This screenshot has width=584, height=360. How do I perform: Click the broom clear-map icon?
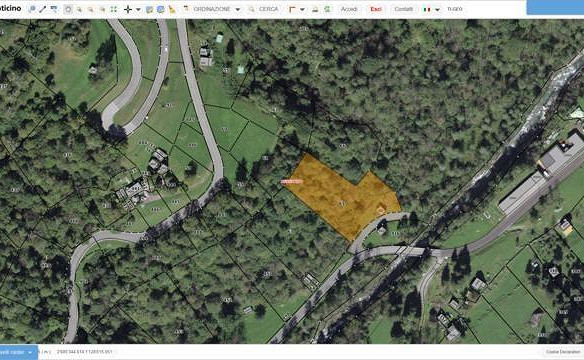pos(172,9)
